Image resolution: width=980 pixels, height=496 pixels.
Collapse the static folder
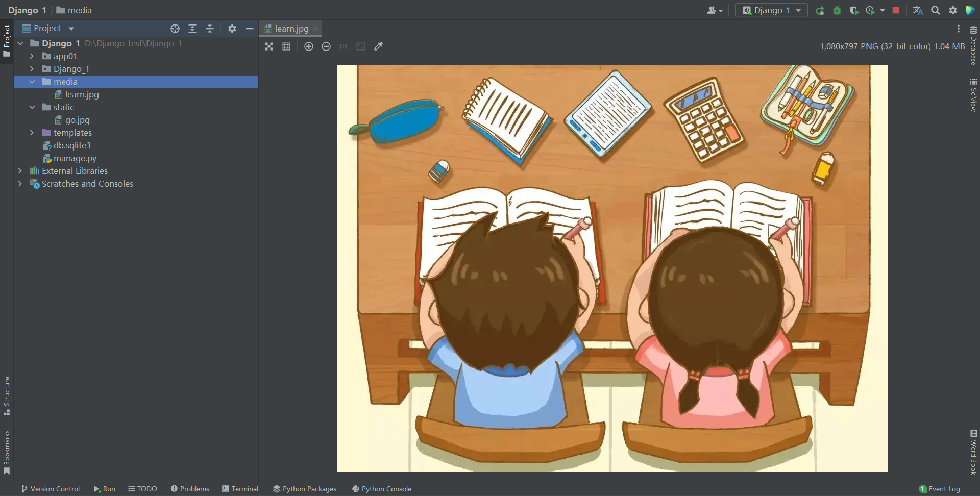(x=32, y=107)
